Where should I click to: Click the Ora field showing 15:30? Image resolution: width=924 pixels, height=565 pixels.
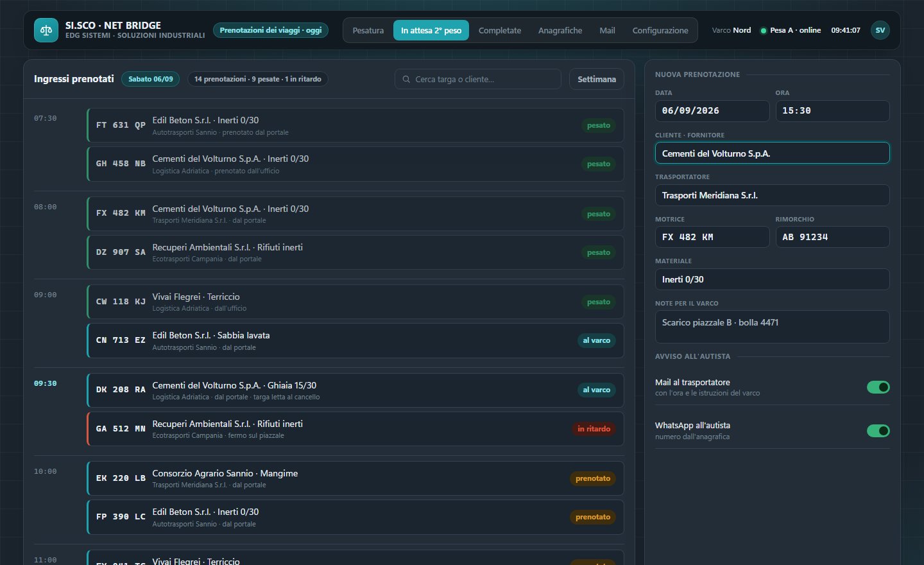click(832, 111)
